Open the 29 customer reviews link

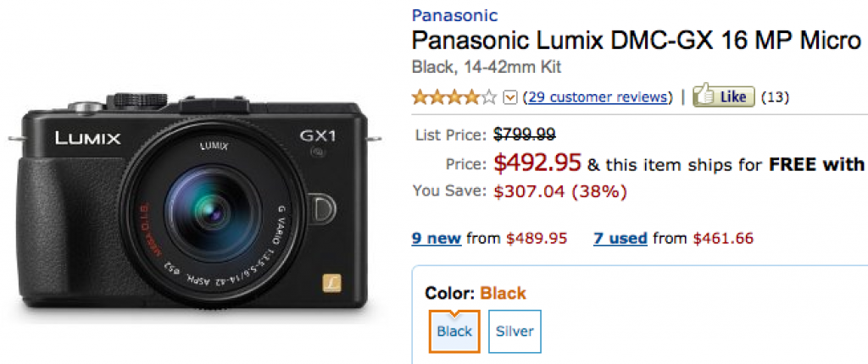tap(598, 97)
